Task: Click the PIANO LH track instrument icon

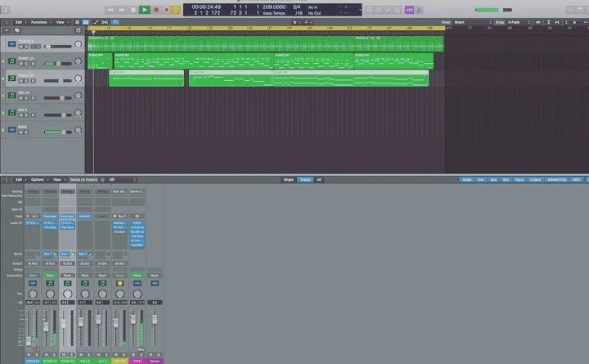Action: tap(12, 61)
